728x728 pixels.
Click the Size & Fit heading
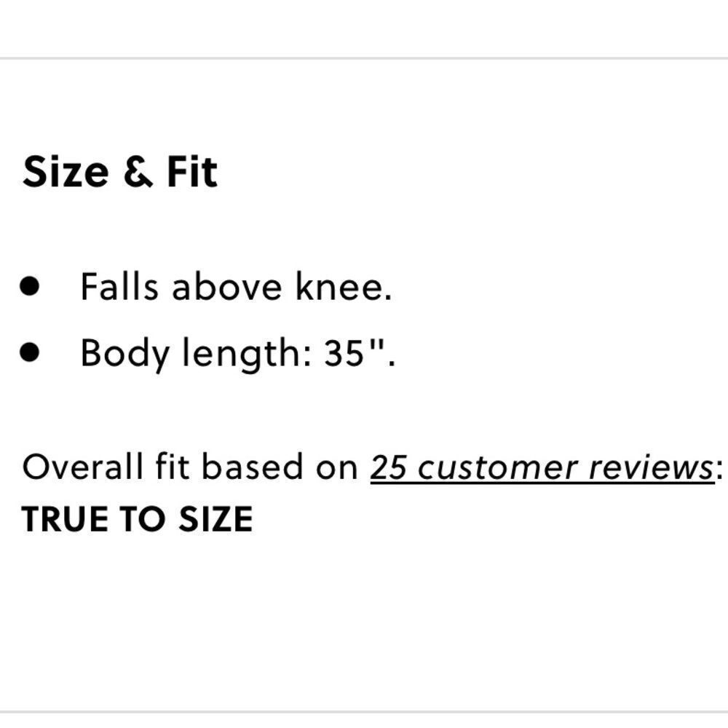coord(120,173)
